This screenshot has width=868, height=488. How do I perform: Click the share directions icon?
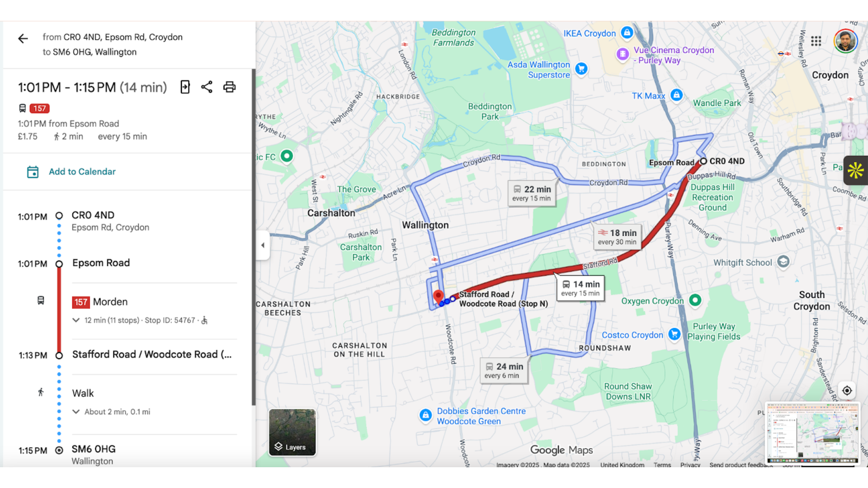[x=207, y=87]
